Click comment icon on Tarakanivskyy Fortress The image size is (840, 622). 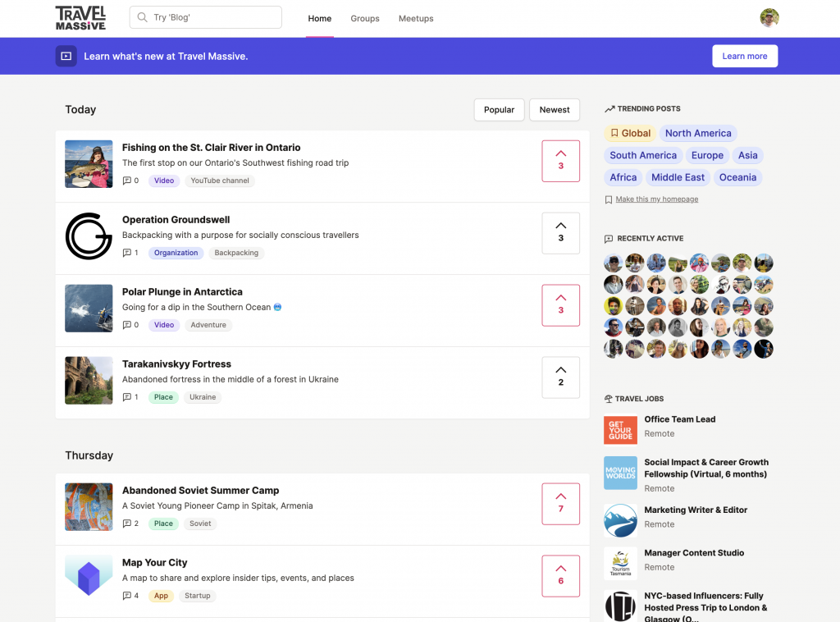pos(127,397)
